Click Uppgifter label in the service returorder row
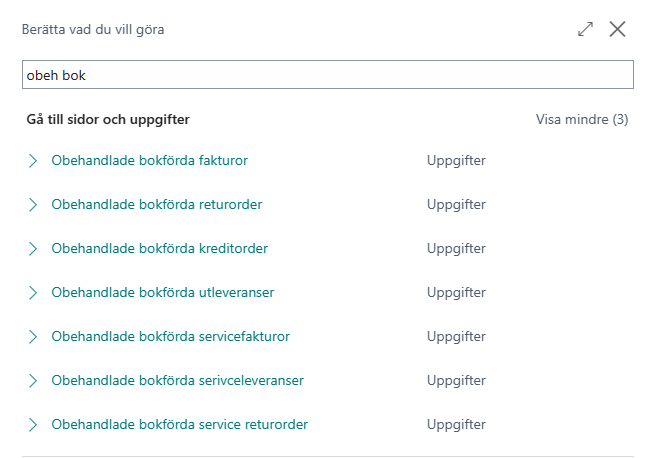Image resolution: width=651 pixels, height=458 pixels. (x=456, y=425)
